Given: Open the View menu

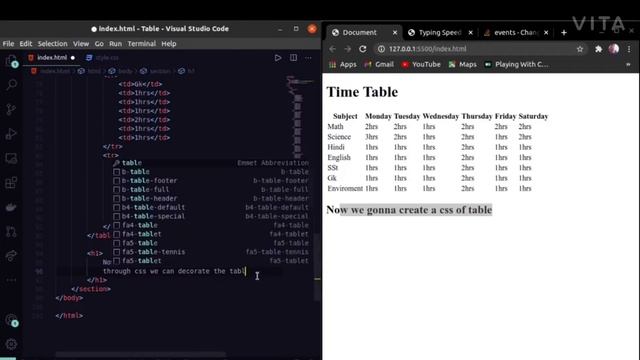Looking at the screenshot, I should [x=81, y=44].
